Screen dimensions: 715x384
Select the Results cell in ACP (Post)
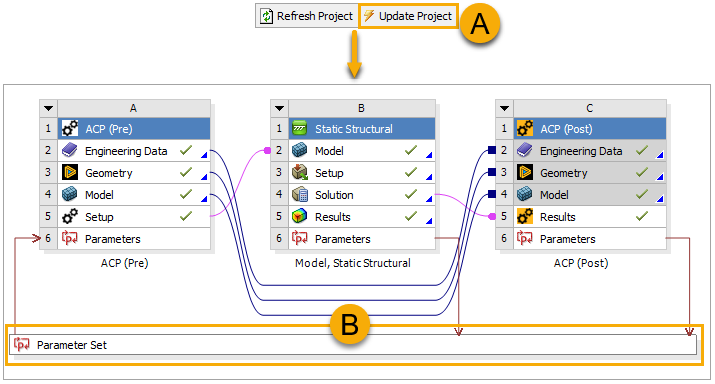590,216
